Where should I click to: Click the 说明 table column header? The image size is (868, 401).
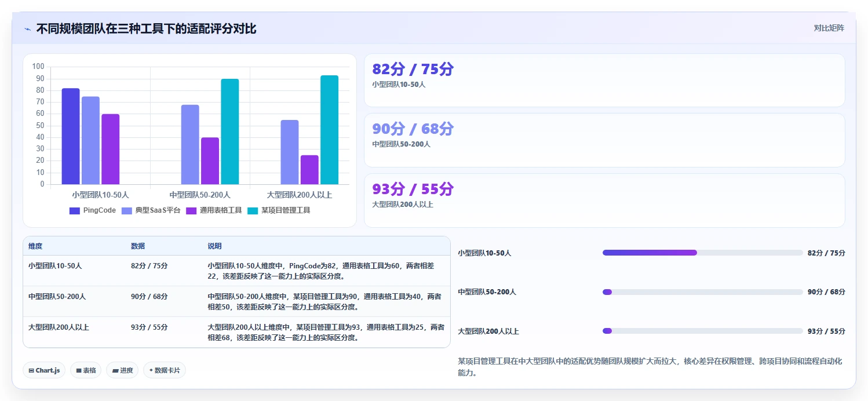pos(214,246)
